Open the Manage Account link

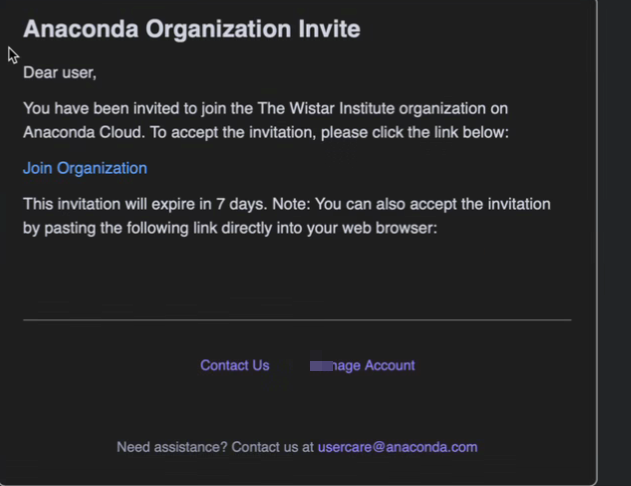362,365
